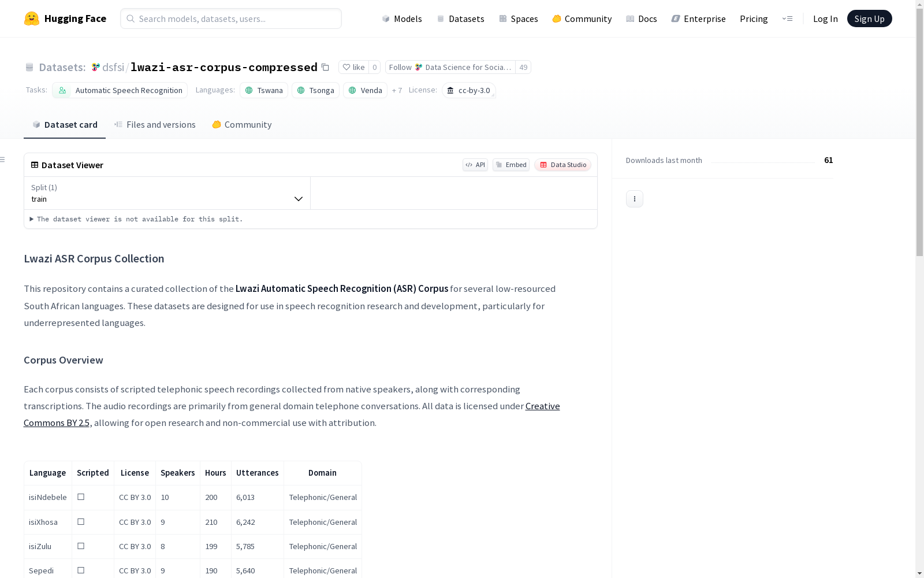The height and width of the screenshot is (578, 924).
Task: Switch to Files and versions tab
Action: pos(155,125)
